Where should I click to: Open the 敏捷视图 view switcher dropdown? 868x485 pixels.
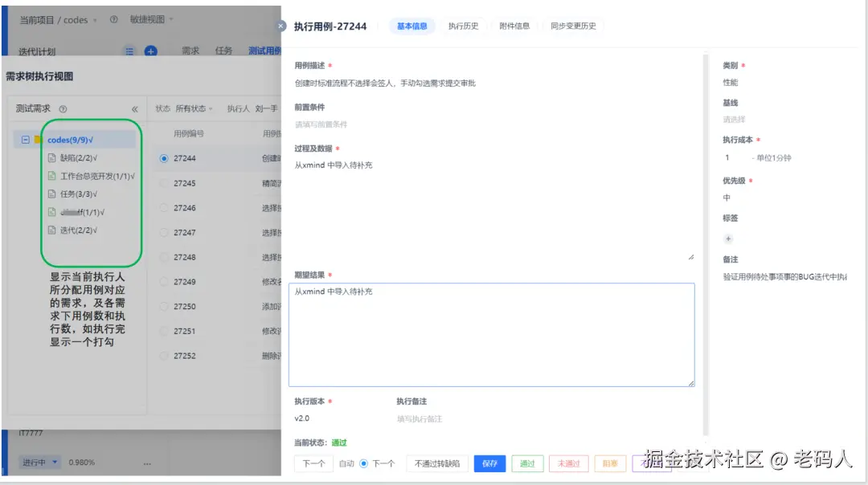tap(149, 20)
